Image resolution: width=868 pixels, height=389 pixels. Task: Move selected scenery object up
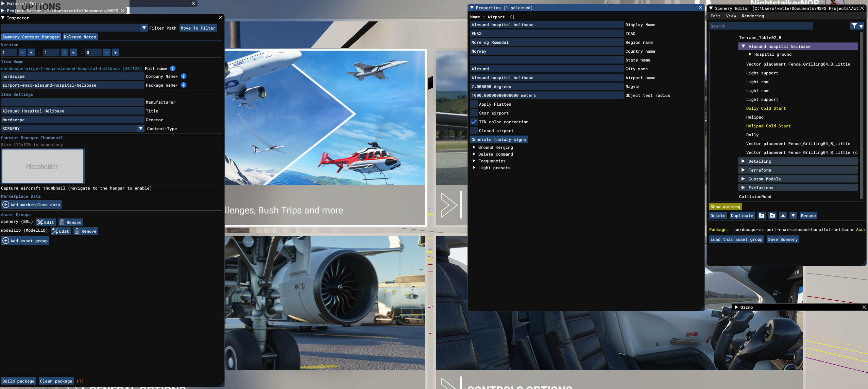tap(783, 215)
